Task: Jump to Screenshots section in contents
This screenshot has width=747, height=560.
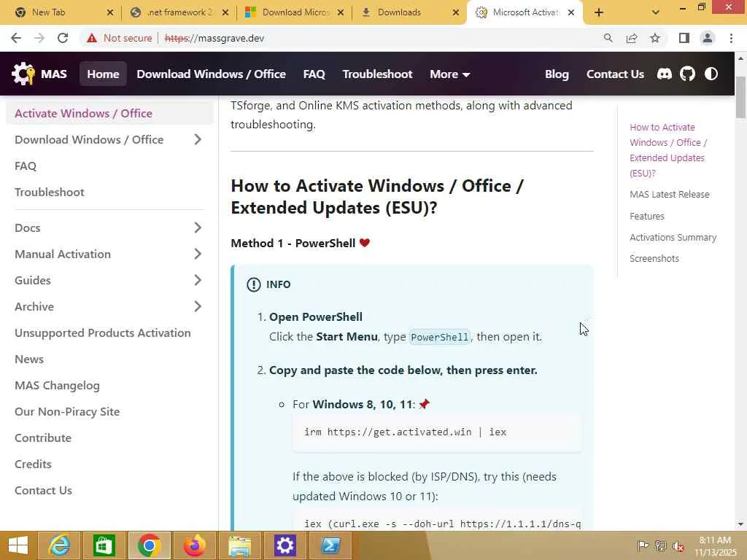Action: [654, 259]
